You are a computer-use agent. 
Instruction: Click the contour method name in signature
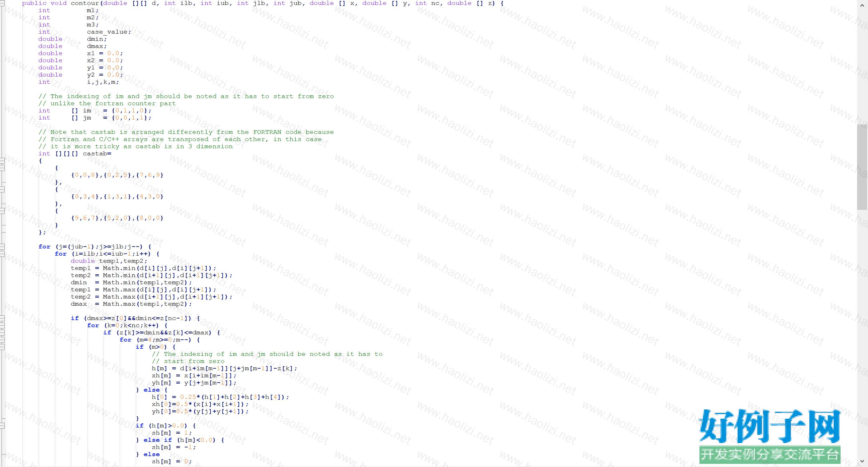click(x=85, y=3)
